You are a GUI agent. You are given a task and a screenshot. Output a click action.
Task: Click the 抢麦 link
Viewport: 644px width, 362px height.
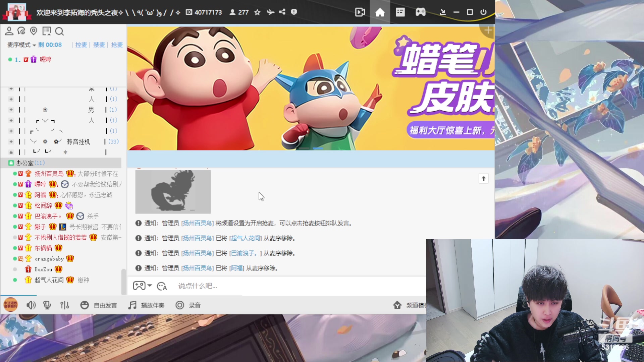click(117, 45)
